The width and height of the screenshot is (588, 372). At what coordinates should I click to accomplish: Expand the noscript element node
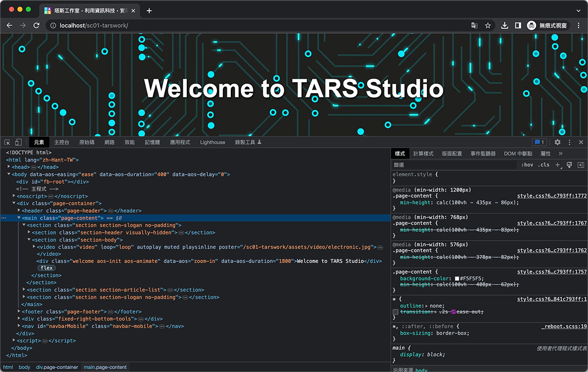point(14,196)
